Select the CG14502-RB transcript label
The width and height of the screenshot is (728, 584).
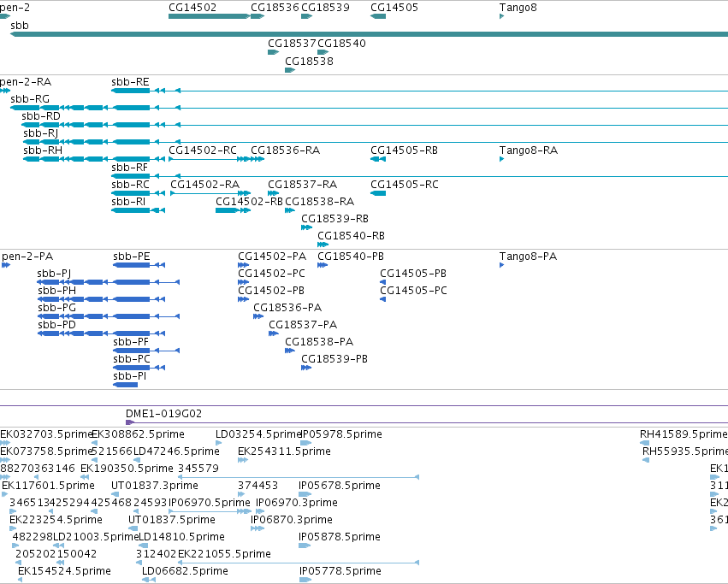(249, 202)
